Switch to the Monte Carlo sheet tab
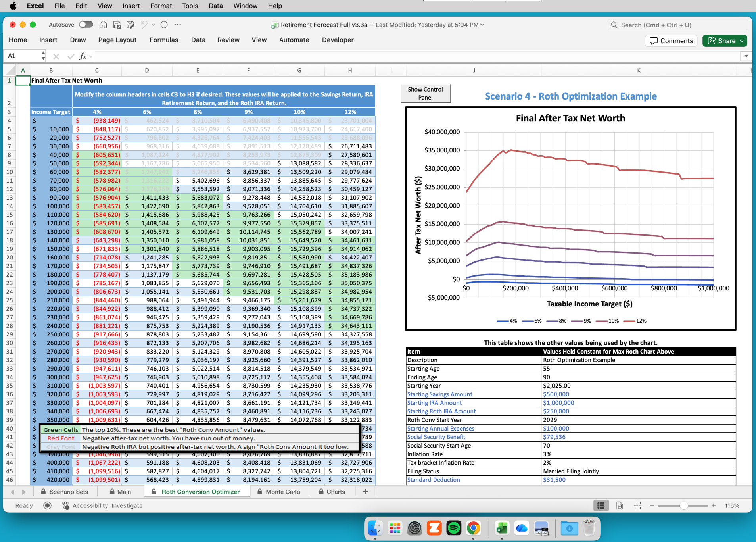This screenshot has width=756, height=542. click(x=282, y=492)
